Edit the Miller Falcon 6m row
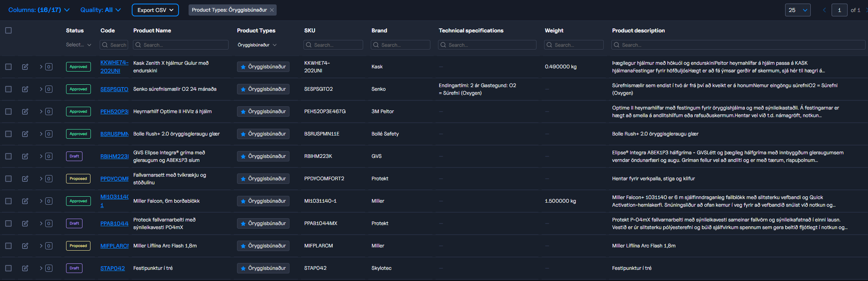 [x=25, y=201]
